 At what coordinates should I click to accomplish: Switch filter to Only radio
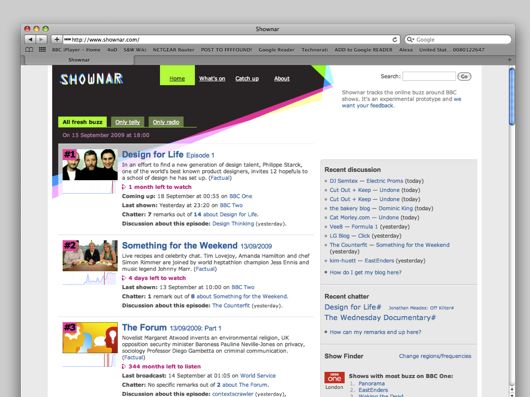(x=166, y=122)
